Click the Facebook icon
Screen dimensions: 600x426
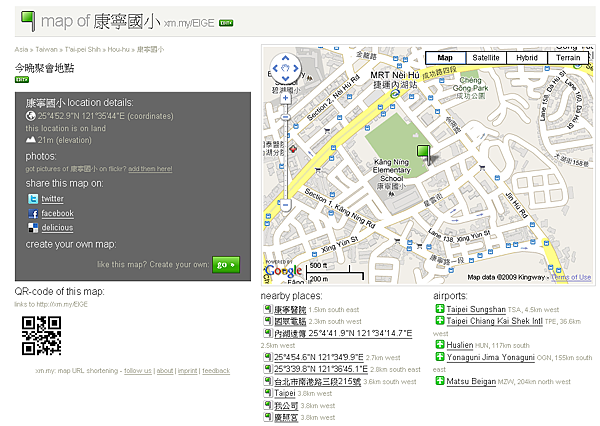click(33, 214)
